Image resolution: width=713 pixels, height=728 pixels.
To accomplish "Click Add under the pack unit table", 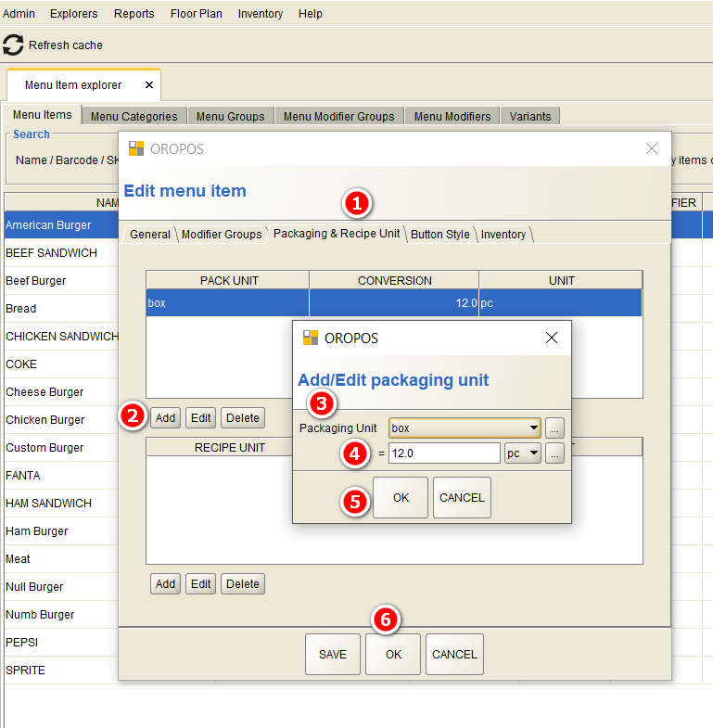I will 165,418.
